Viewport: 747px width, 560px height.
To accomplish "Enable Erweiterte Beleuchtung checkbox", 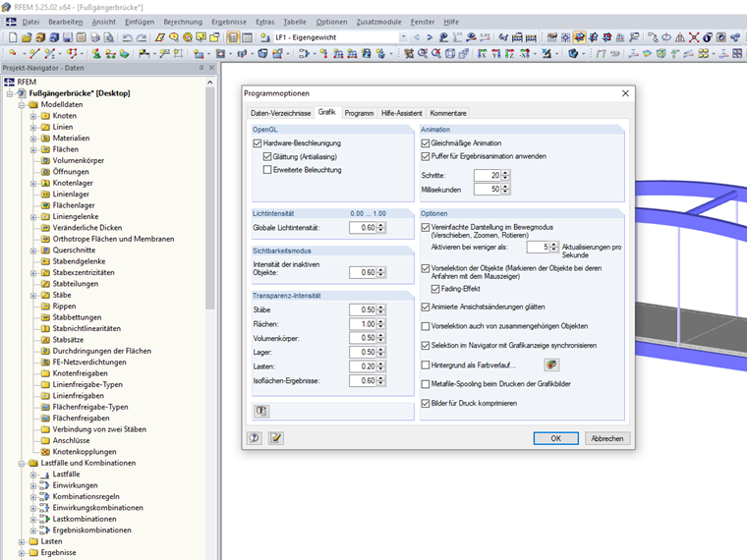I will [267, 170].
